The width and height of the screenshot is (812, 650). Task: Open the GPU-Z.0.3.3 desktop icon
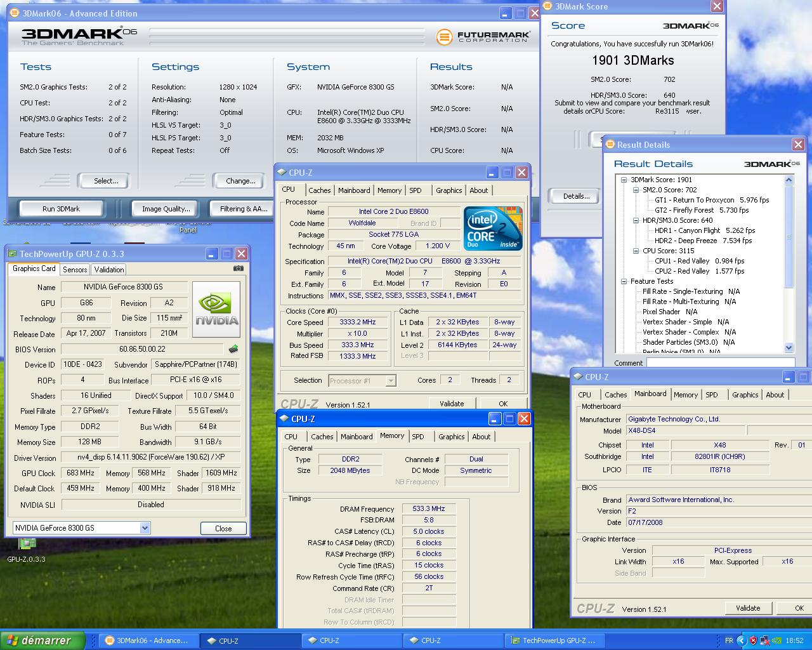(27, 550)
